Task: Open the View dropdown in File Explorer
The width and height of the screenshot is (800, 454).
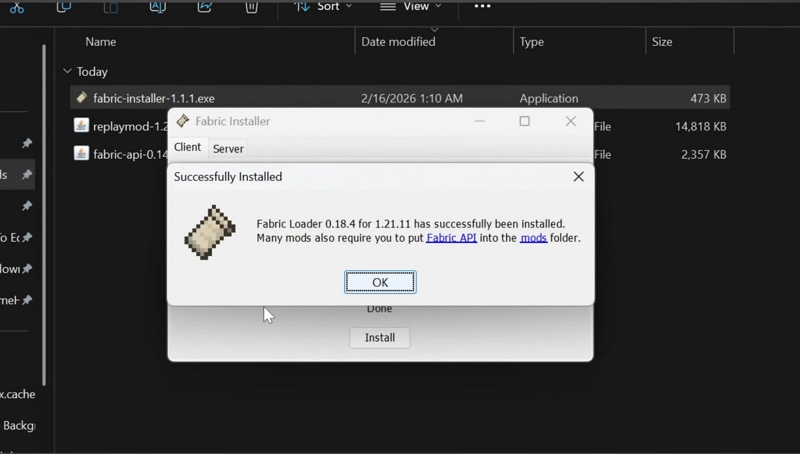Action: [x=411, y=7]
